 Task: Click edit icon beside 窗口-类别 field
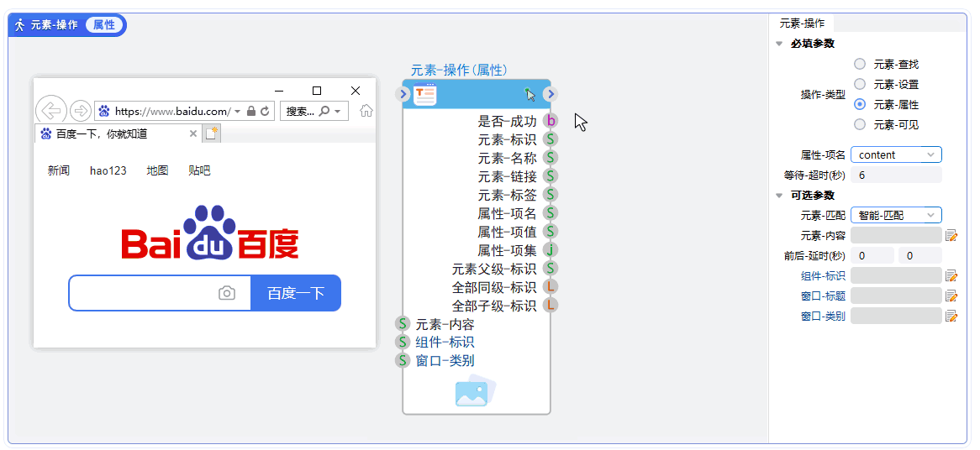point(951,316)
